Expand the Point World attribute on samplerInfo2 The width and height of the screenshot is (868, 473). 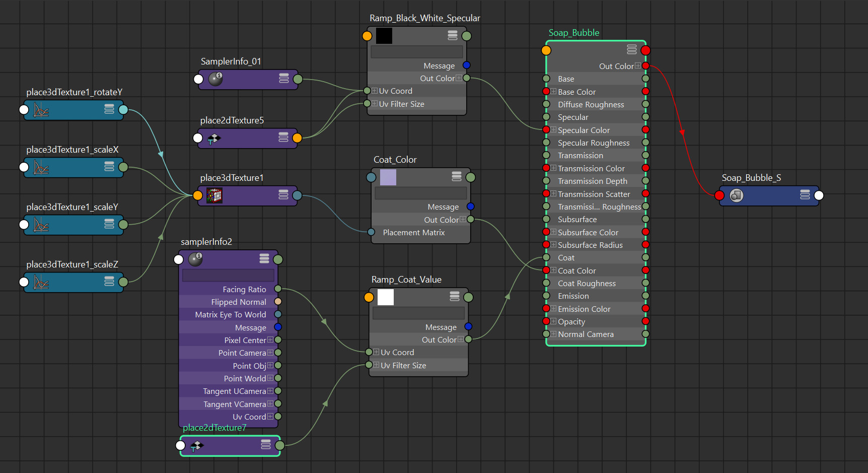pos(271,378)
